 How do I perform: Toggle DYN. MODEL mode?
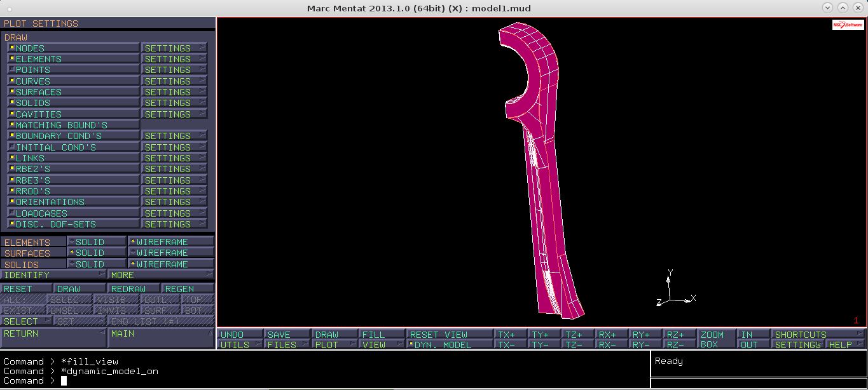coord(450,344)
